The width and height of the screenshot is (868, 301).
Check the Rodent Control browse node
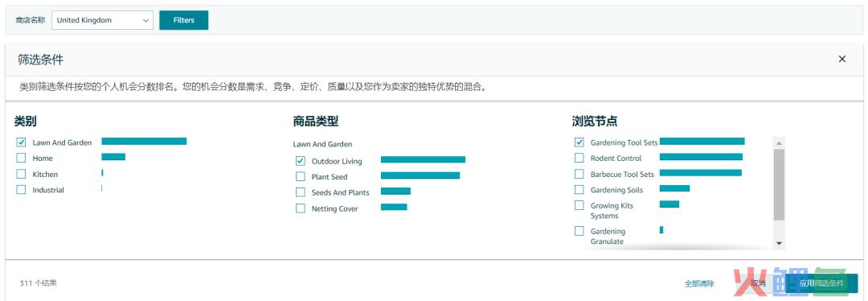(579, 158)
